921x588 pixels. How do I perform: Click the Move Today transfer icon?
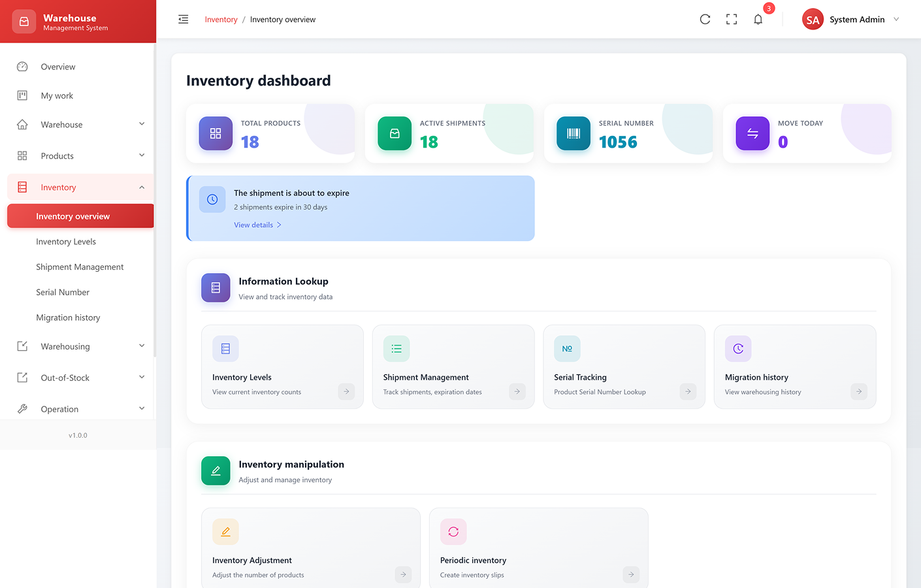point(752,133)
